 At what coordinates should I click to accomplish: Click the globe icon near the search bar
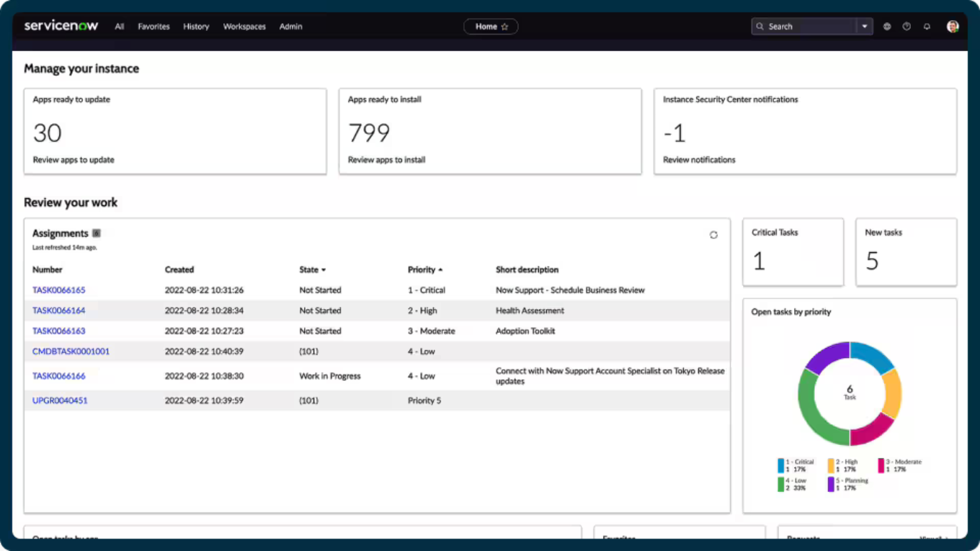tap(886, 26)
